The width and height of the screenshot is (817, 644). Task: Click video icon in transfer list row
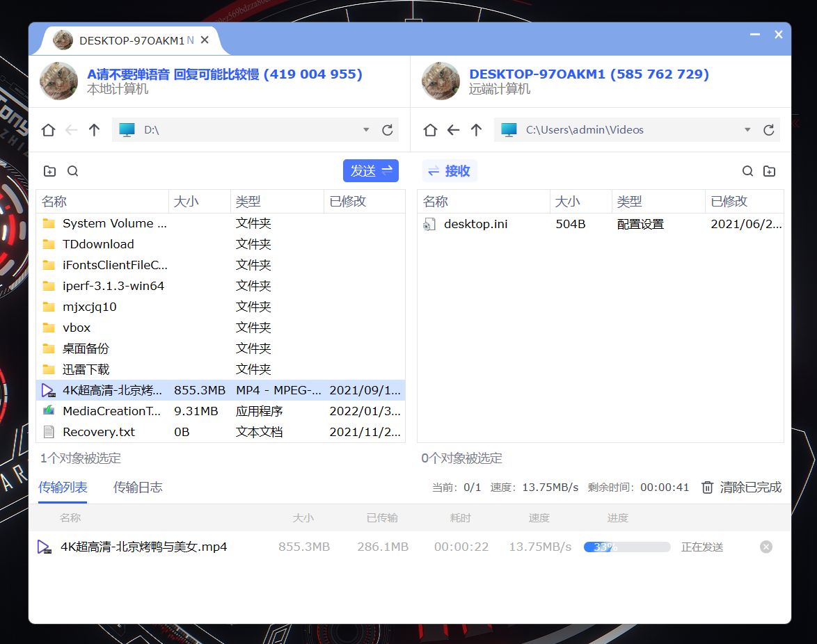point(45,547)
